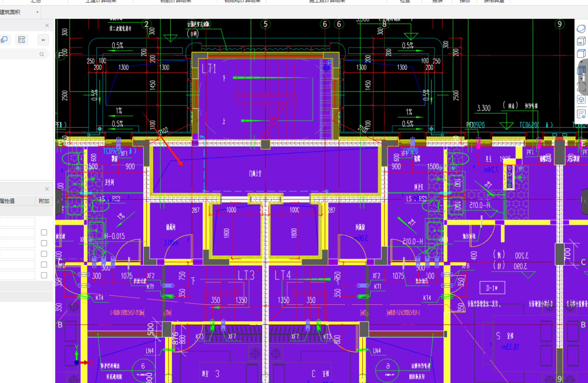The image size is (588, 383).
Task: Open the 建筑面积 dropdown
Action: [x=37, y=12]
